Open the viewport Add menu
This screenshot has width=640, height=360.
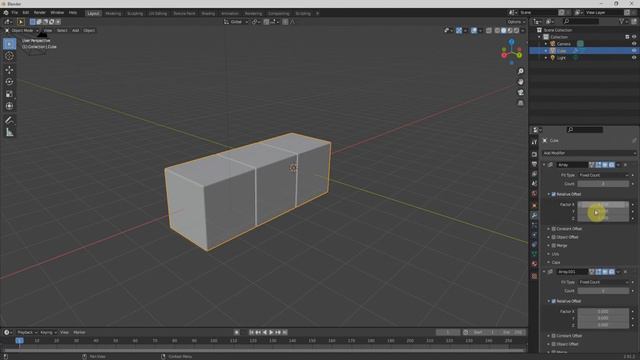coord(76,30)
